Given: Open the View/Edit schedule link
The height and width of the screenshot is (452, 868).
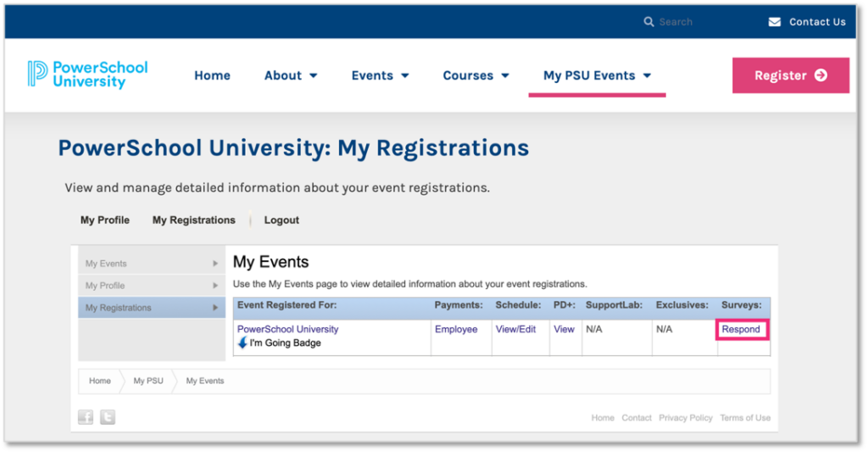Looking at the screenshot, I should click(515, 329).
